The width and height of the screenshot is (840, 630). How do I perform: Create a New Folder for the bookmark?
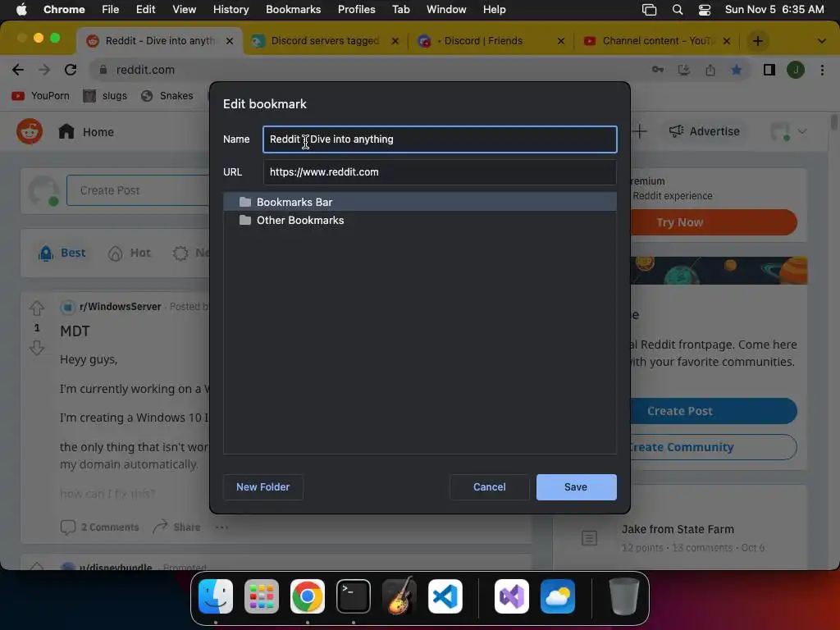click(263, 487)
